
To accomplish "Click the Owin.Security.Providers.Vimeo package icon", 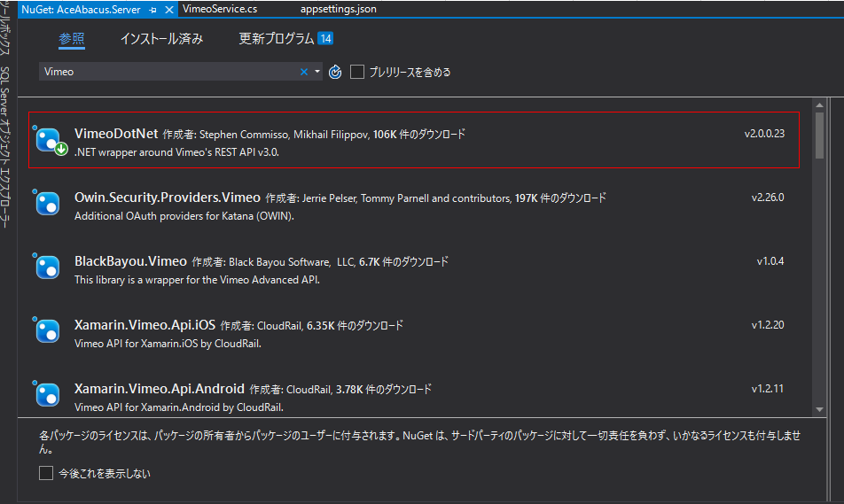I will [x=47, y=204].
